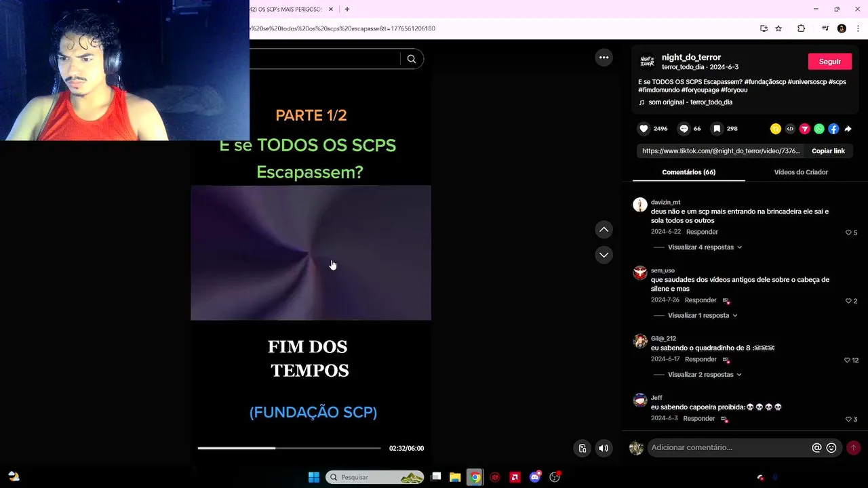The width and height of the screenshot is (868, 488).
Task: Click the search magnifier icon in TikTok
Action: pyautogui.click(x=412, y=59)
